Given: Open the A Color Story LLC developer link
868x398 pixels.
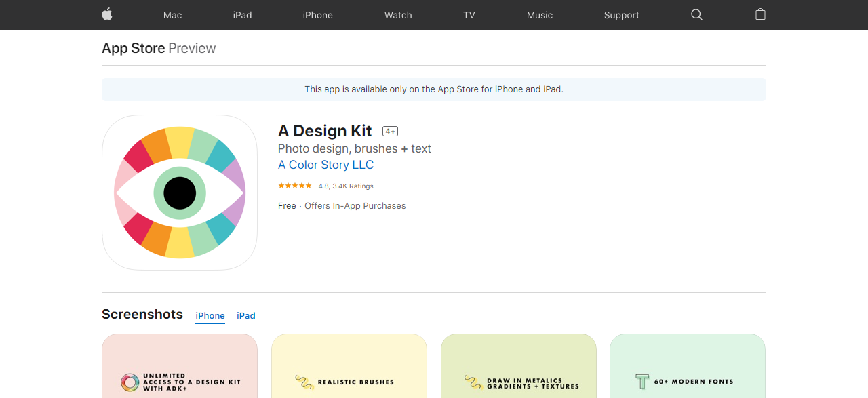Looking at the screenshot, I should point(325,165).
